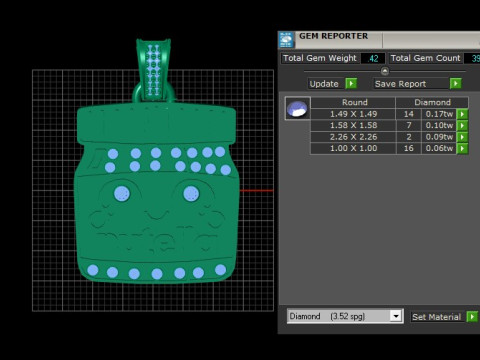The width and height of the screenshot is (480, 360).
Task: Click the quantity cell showing 2
Action: [x=409, y=137]
